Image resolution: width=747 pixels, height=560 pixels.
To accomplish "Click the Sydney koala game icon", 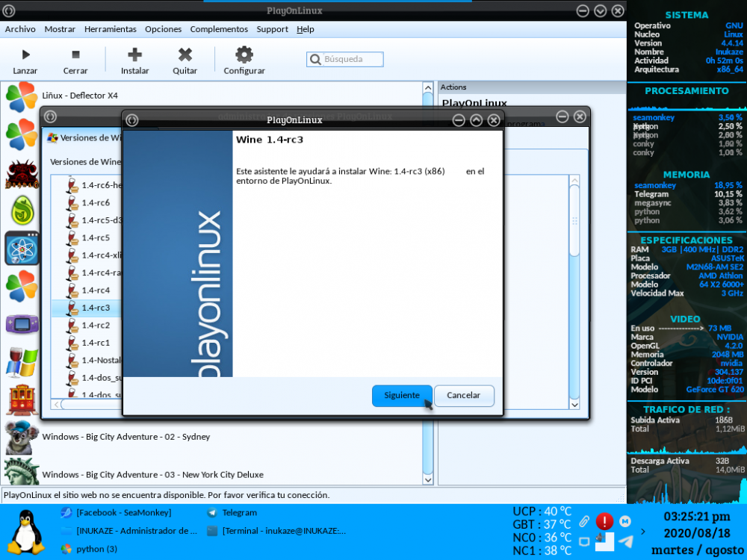I will (x=22, y=438).
